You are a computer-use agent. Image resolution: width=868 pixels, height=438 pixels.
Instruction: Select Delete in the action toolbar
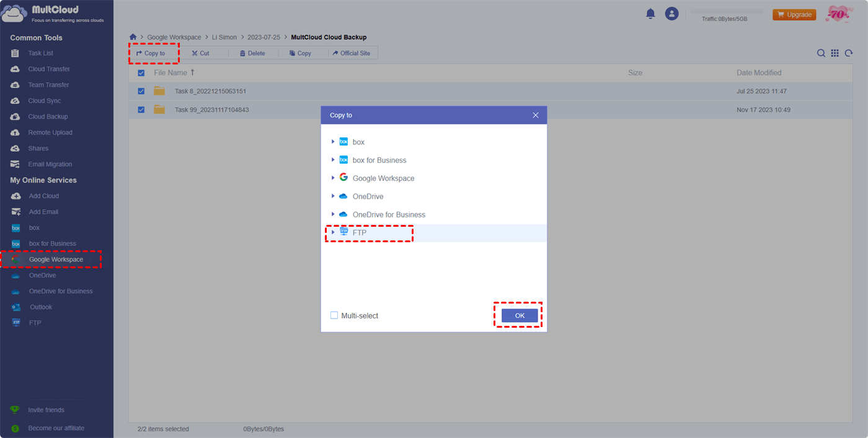click(x=252, y=53)
